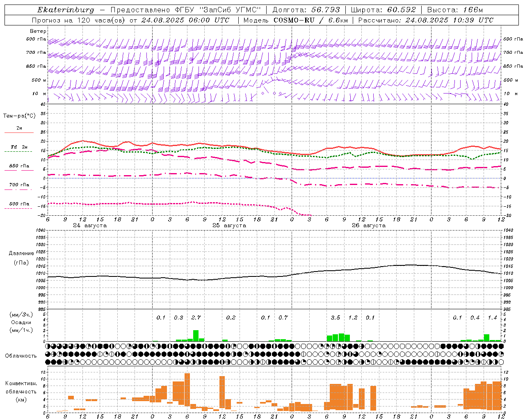Image resolution: width=525 pixels, height=420 pixels.
Task: Click the tallest green precipitation bar under "2.7"
Action: pyautogui.click(x=196, y=336)
